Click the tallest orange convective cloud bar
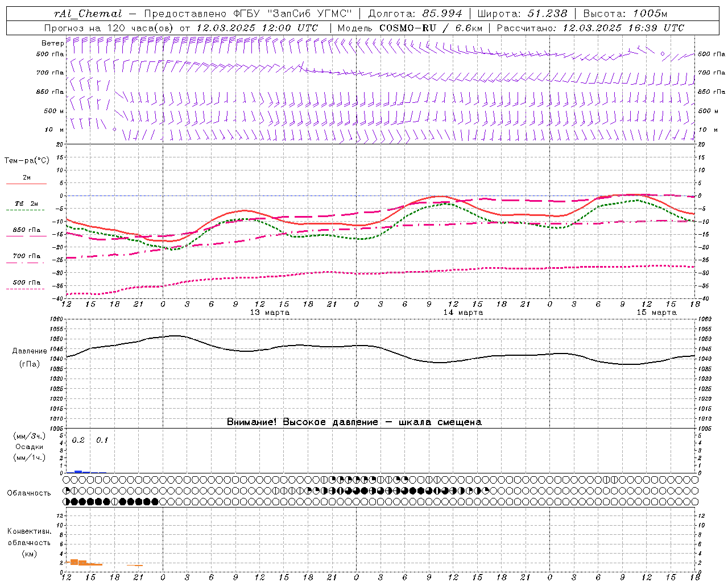 (74, 562)
